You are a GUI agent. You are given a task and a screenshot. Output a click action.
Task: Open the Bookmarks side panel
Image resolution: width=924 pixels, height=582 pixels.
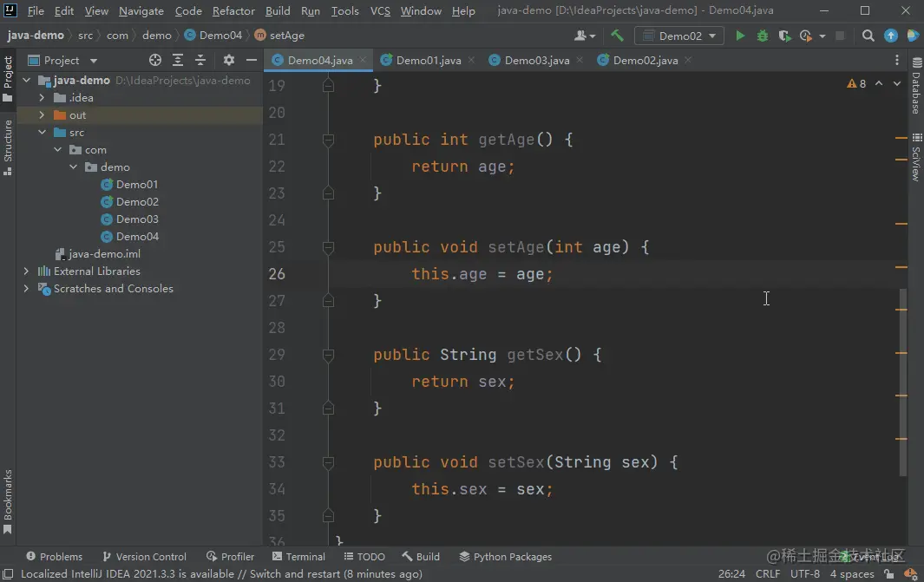pyautogui.click(x=8, y=500)
